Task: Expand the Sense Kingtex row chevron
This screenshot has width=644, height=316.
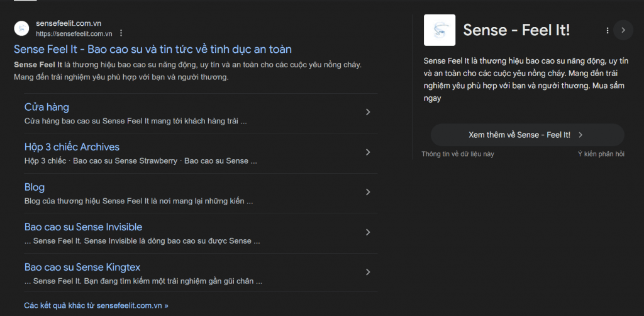Action: point(368,272)
